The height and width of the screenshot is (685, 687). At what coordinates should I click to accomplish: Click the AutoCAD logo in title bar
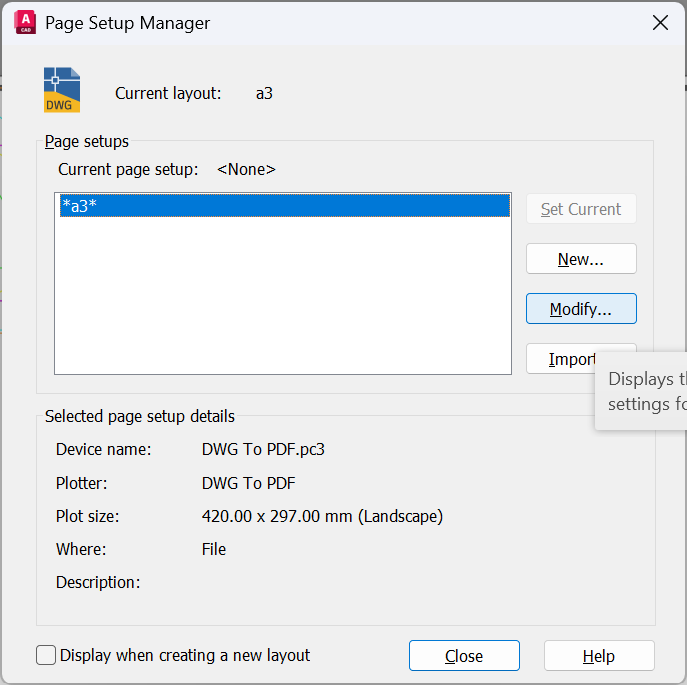[x=25, y=23]
